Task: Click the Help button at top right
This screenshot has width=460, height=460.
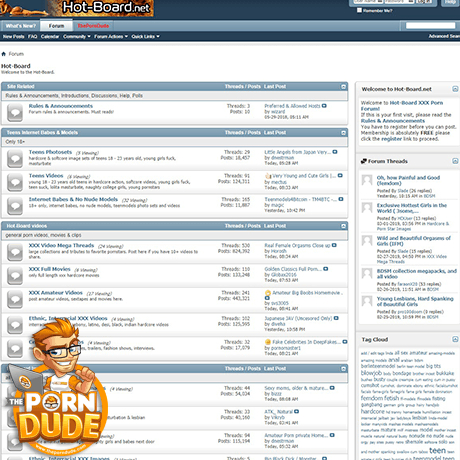Action: (451, 2)
